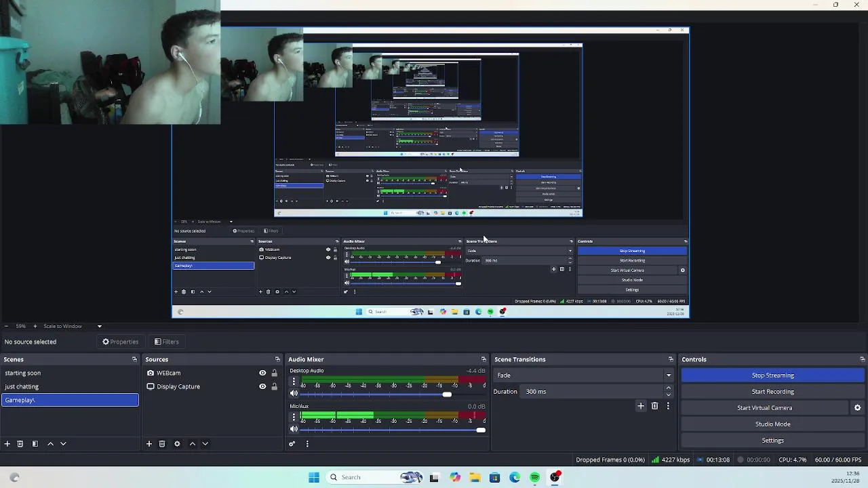Open OBS Studio taskbar icon

tap(555, 477)
